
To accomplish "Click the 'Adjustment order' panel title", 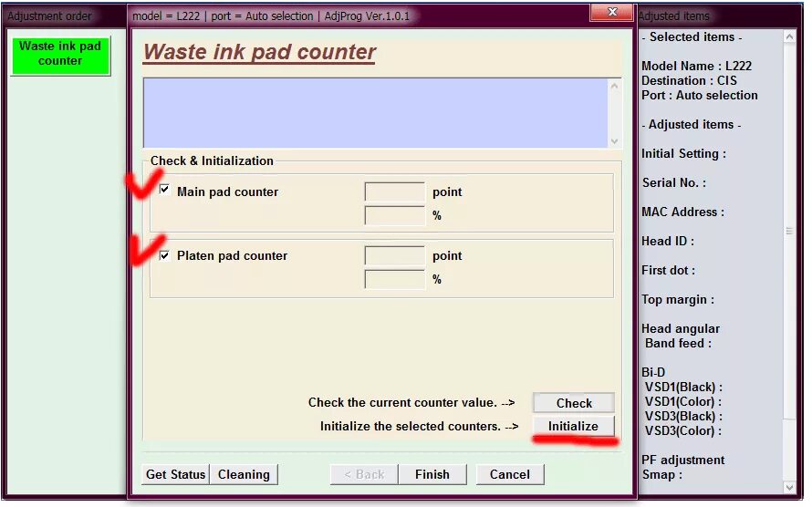I will coord(49,16).
